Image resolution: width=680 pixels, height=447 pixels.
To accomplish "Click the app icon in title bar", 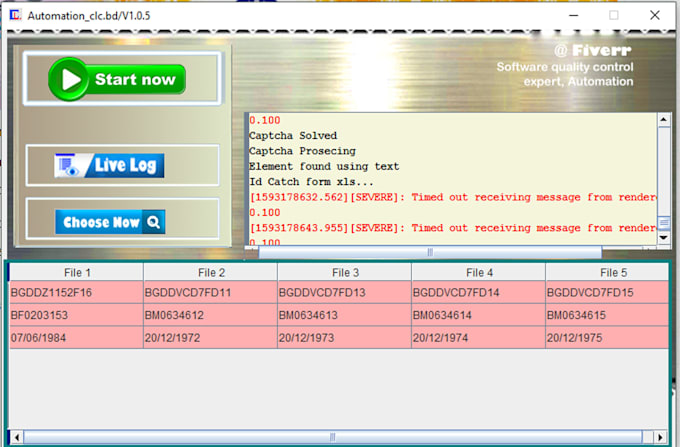I will [x=15, y=15].
